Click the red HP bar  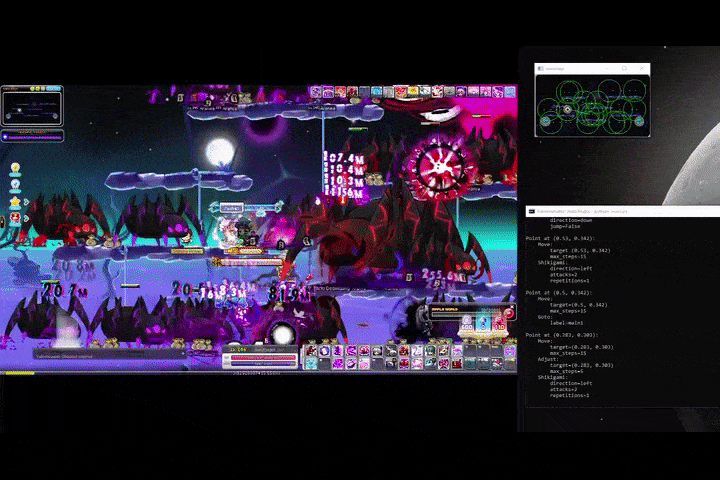pyautogui.click(x=263, y=357)
